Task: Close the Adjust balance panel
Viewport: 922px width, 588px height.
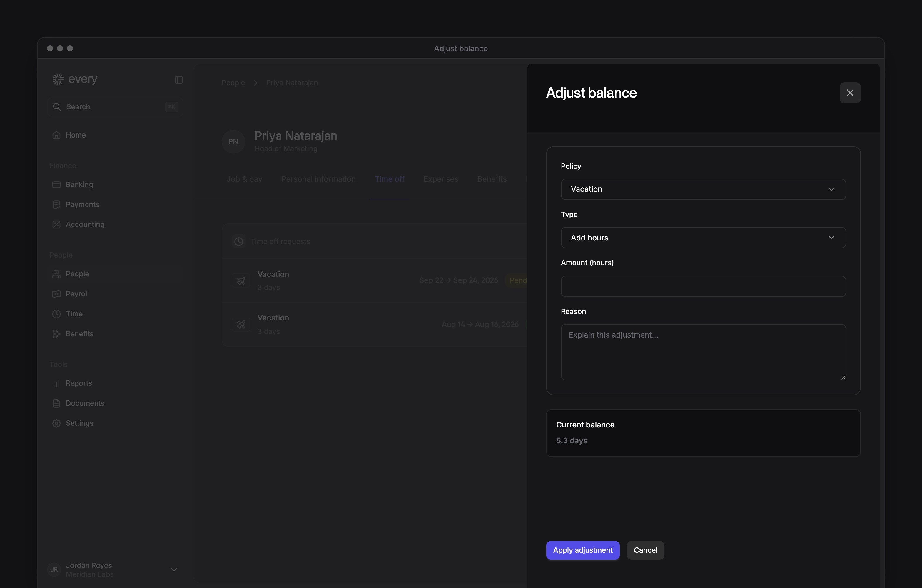Action: [850, 93]
